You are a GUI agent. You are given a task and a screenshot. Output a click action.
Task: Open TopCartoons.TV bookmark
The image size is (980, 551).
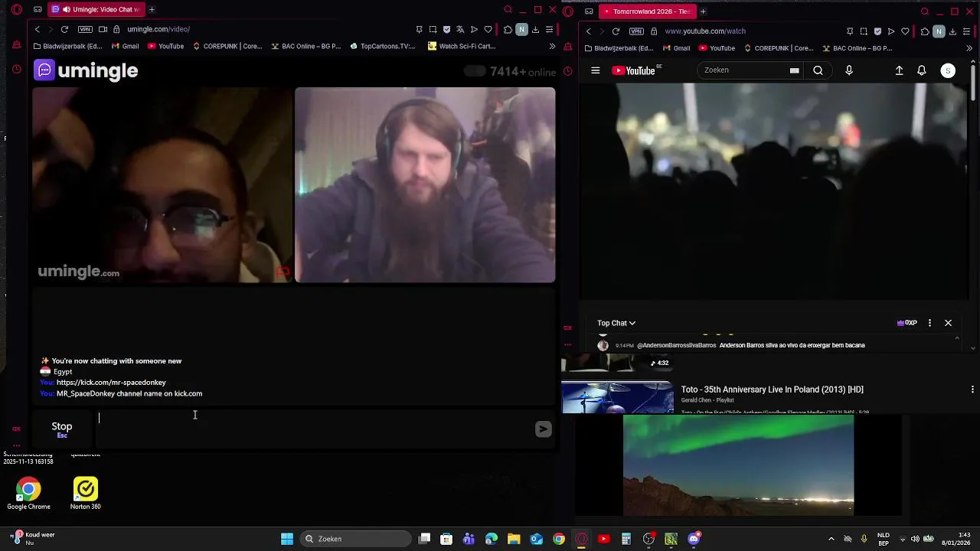pos(382,46)
